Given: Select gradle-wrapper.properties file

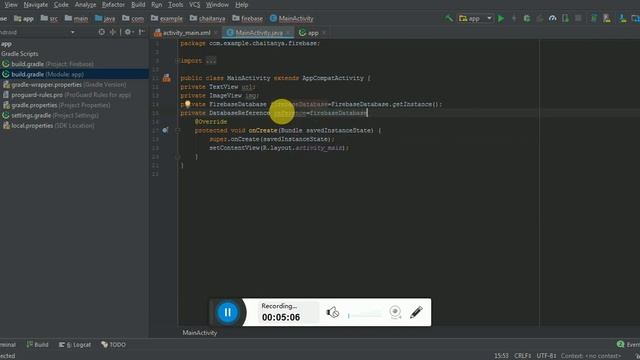Looking at the screenshot, I should pos(64,84).
